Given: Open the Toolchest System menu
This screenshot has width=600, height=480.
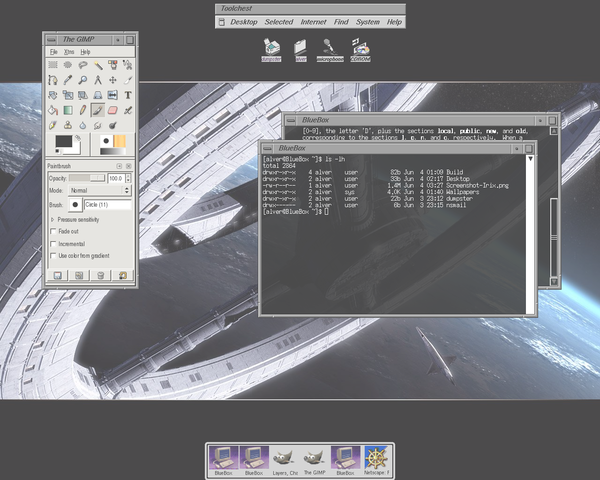Looking at the screenshot, I should coord(368,22).
